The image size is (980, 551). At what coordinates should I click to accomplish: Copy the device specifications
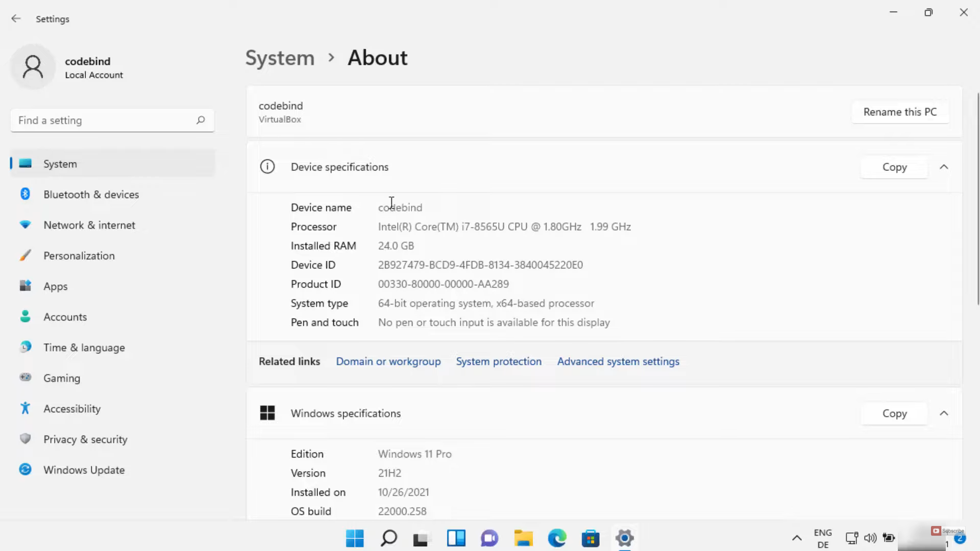pyautogui.click(x=894, y=167)
